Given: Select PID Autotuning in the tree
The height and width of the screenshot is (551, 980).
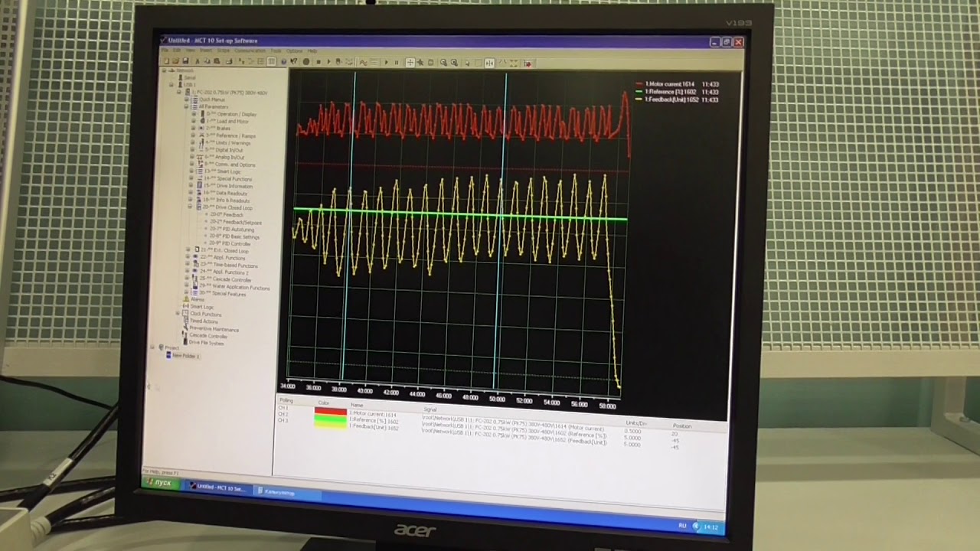Looking at the screenshot, I should click(x=232, y=230).
